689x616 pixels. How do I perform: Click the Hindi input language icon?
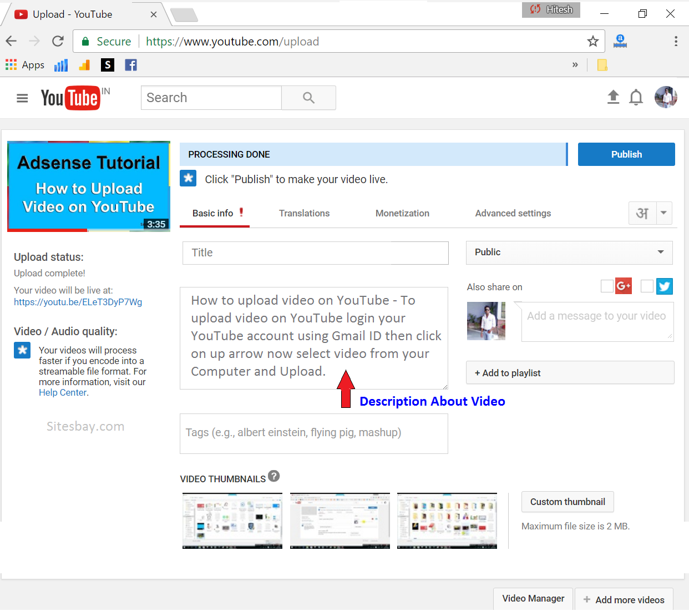tap(642, 213)
